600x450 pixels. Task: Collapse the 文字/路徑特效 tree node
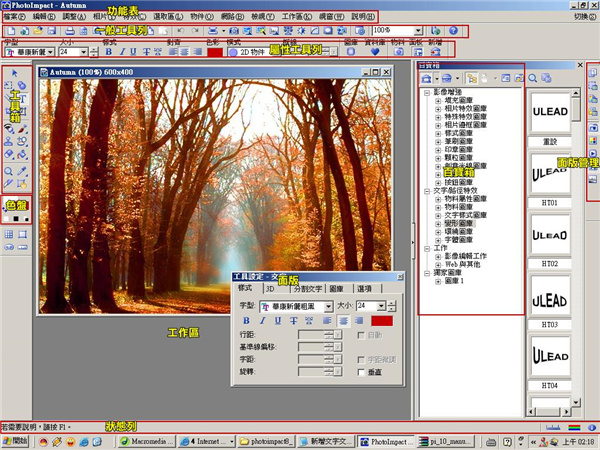[x=427, y=191]
